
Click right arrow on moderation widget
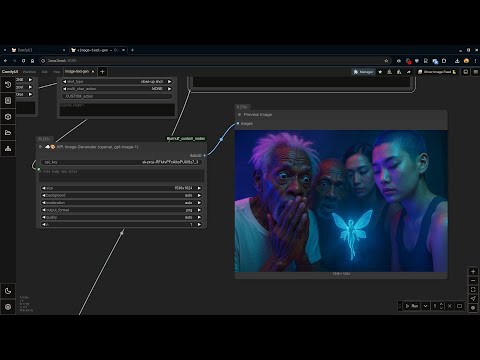tap(199, 203)
